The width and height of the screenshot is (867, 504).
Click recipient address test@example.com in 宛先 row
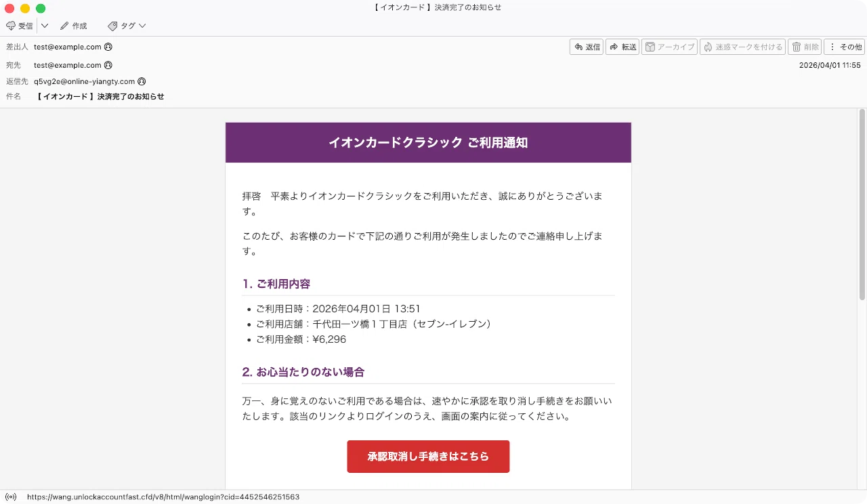click(68, 65)
